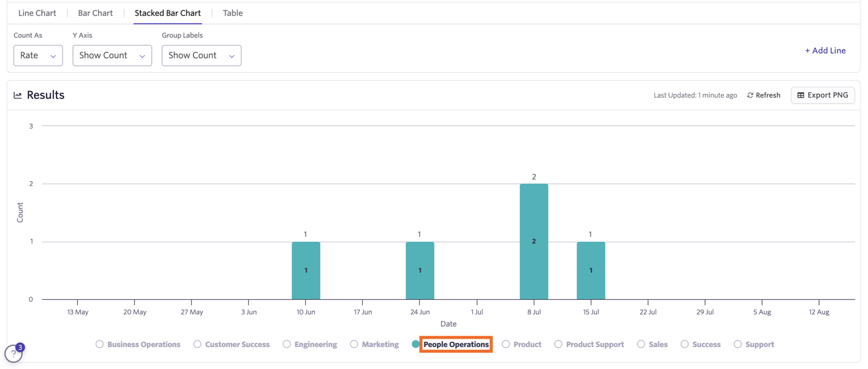Toggle Success legend series

701,344
